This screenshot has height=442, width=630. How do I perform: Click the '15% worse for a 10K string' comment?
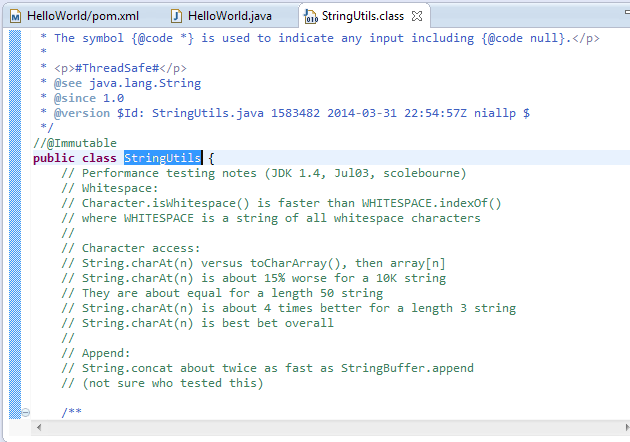(254, 278)
